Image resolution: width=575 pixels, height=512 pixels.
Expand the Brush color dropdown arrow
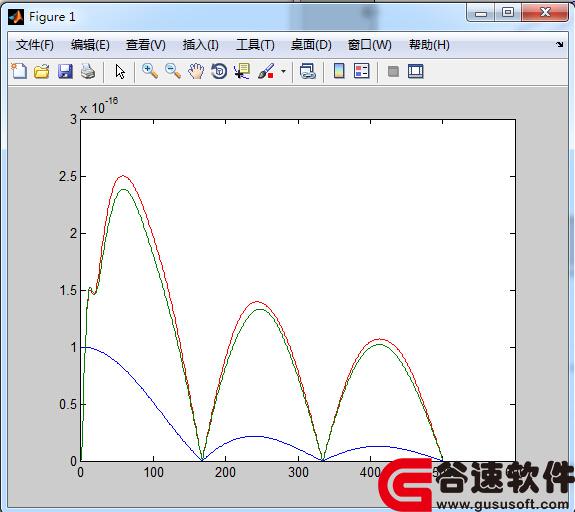283,72
